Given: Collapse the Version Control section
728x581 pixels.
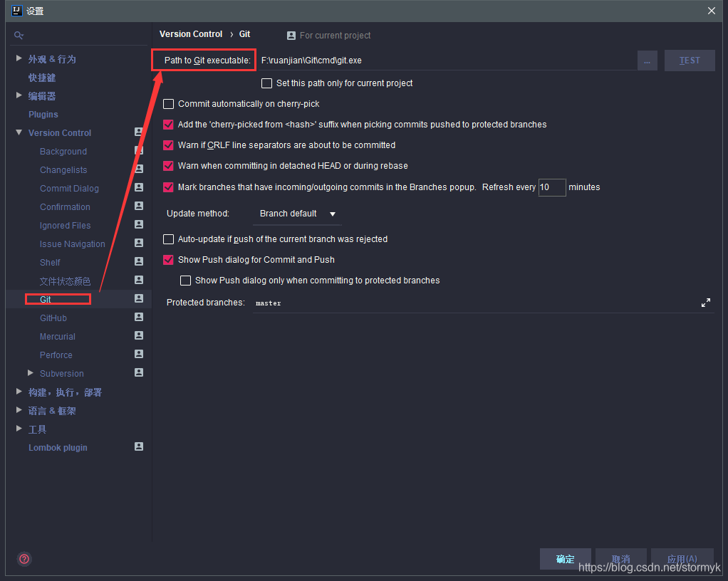Looking at the screenshot, I should 19,132.
